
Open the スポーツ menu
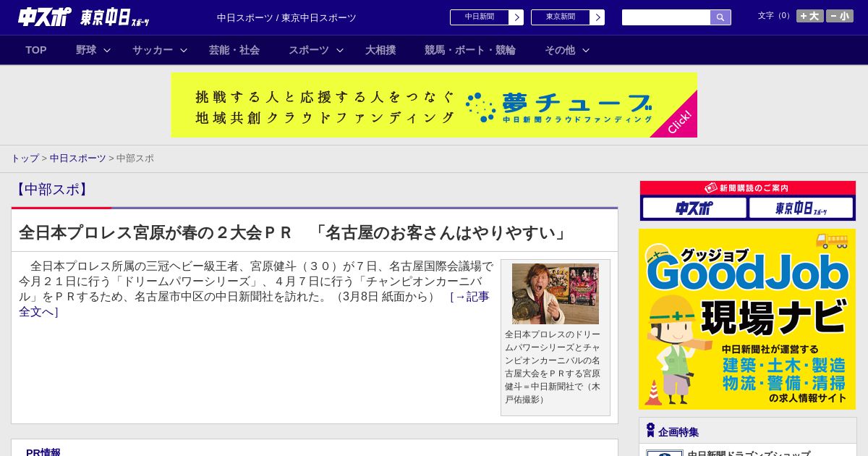(309, 50)
